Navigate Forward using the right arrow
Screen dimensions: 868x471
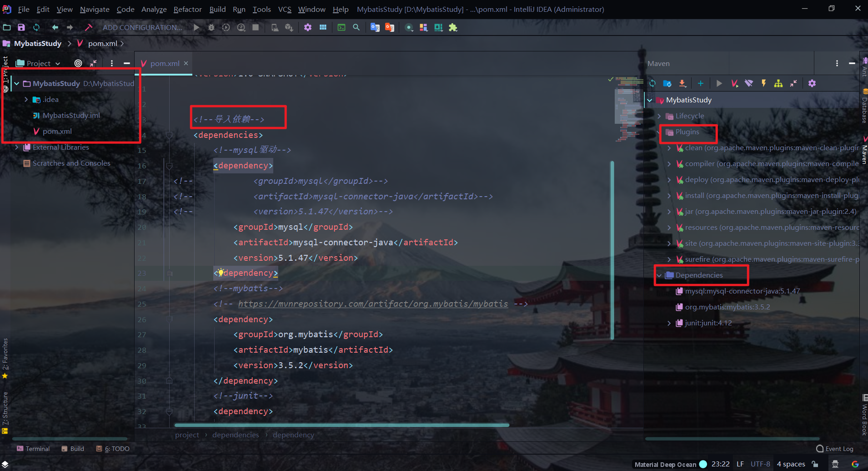pyautogui.click(x=70, y=27)
